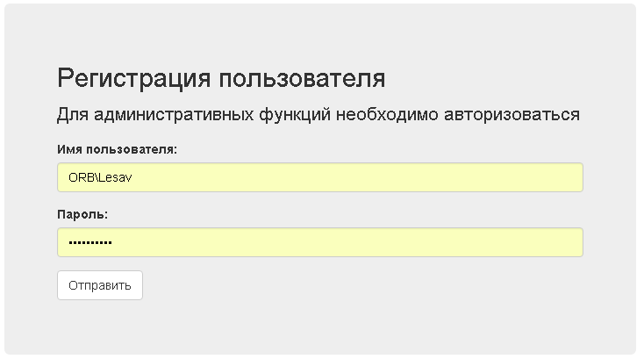Click the masked password dots
644x359 pixels.
90,243
